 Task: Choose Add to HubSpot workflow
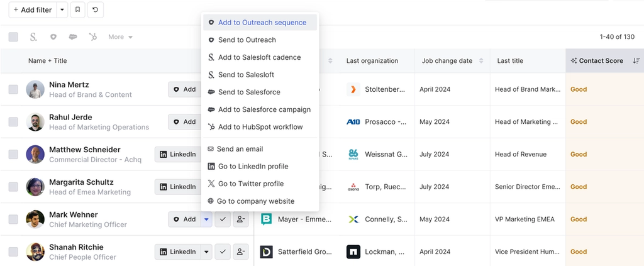click(260, 127)
